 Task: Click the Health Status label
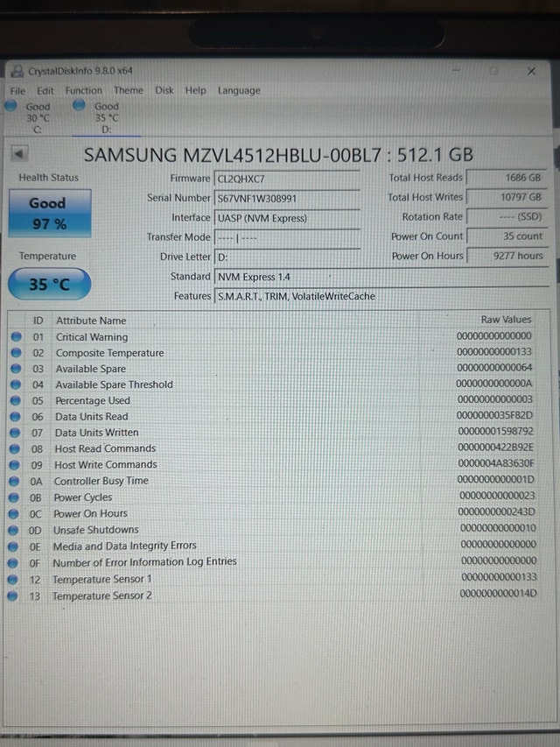[x=49, y=178]
